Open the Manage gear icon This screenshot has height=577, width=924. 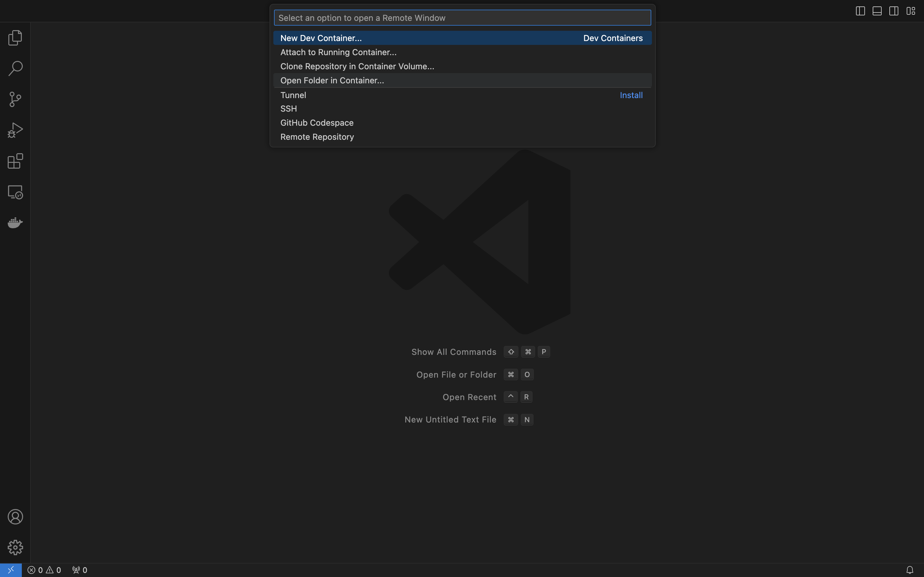(x=15, y=548)
